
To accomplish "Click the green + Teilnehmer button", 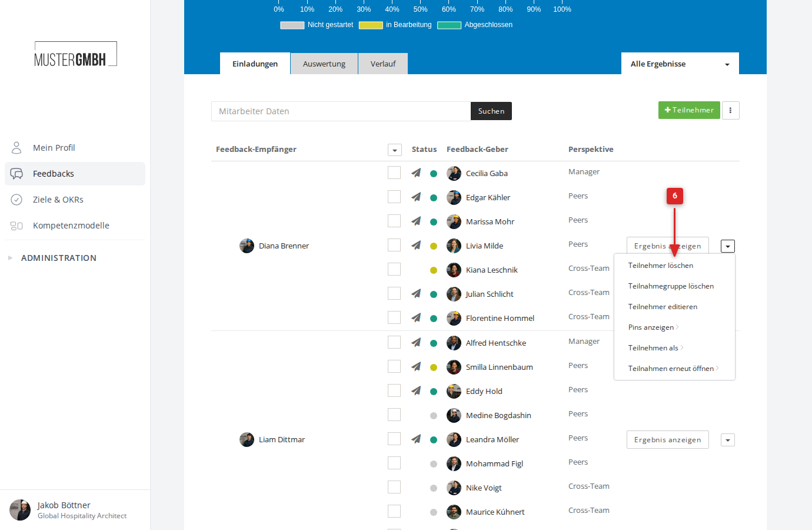I will coord(689,110).
